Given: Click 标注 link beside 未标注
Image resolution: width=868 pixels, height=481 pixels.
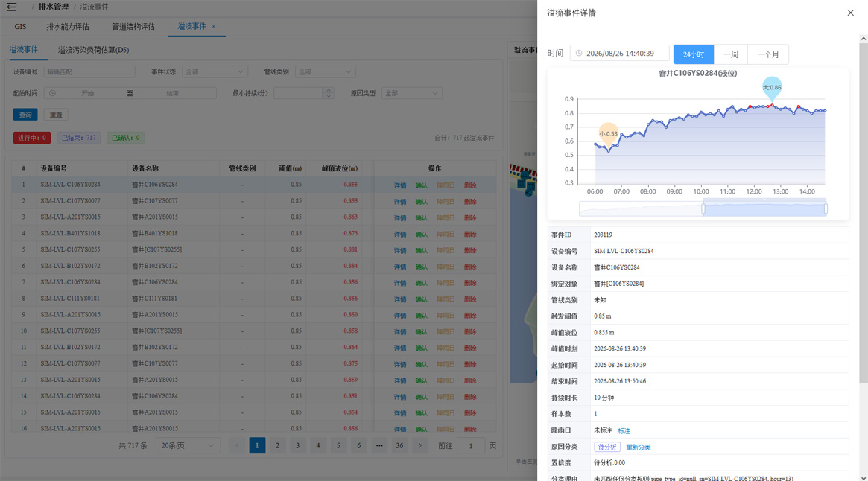Looking at the screenshot, I should (624, 430).
